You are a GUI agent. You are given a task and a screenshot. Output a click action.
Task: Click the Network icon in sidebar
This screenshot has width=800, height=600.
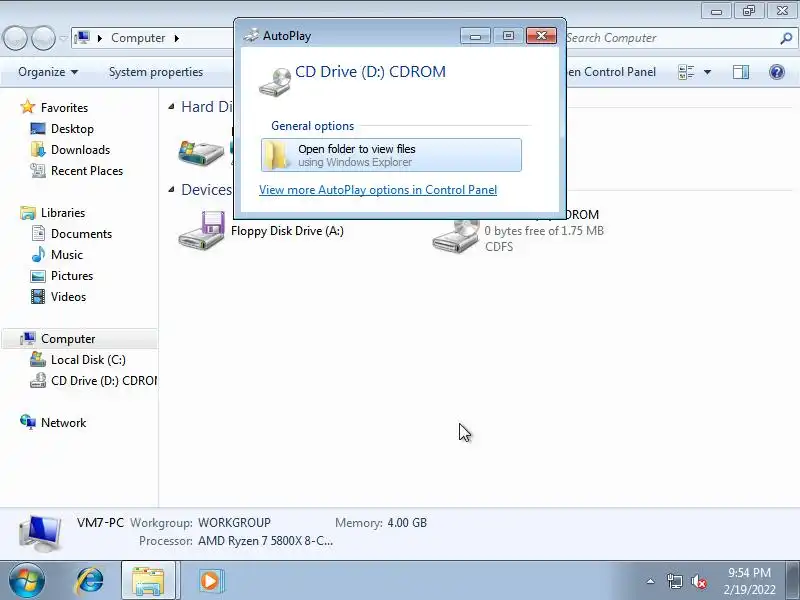28,422
